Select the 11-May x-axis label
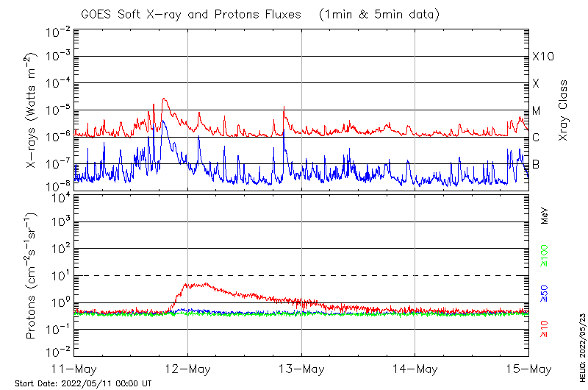This screenshot has height=390, width=588. [74, 368]
